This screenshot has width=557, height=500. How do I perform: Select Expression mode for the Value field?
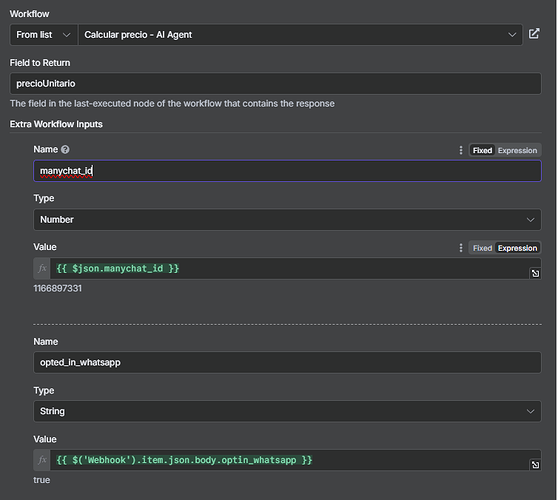(517, 248)
